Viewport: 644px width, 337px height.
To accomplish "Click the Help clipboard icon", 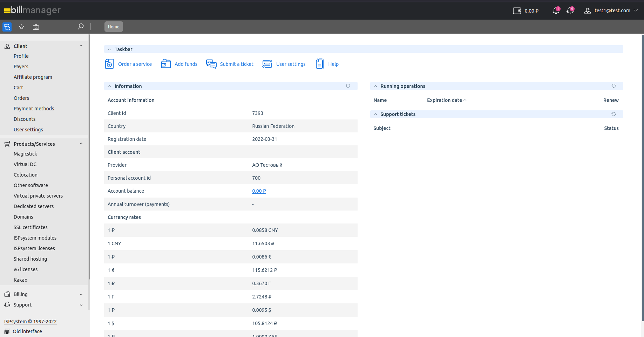I will [320, 64].
